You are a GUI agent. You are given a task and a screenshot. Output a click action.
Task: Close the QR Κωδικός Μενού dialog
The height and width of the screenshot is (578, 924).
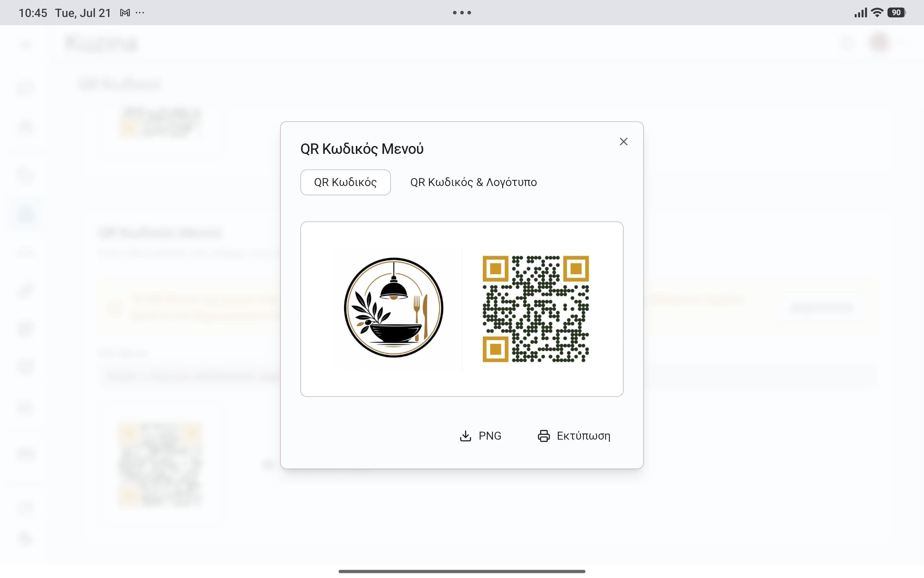[623, 142]
